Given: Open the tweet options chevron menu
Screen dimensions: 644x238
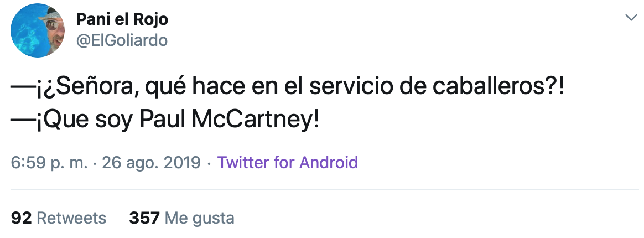Looking at the screenshot, I should click(631, 18).
